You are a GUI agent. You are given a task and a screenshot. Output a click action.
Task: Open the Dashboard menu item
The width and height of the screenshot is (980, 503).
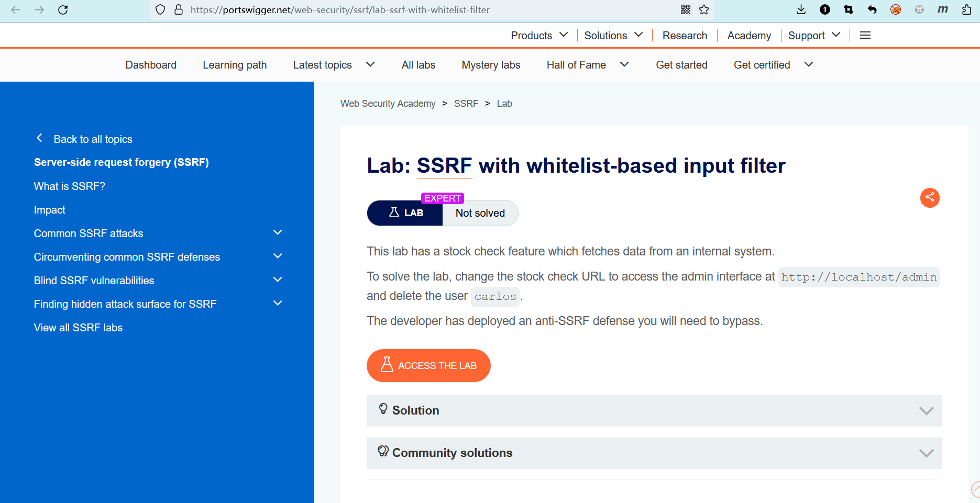pos(151,65)
